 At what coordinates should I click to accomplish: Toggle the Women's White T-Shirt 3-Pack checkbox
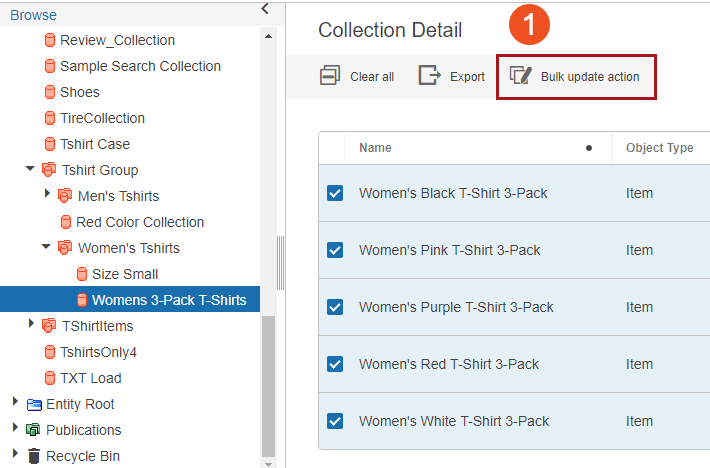pos(335,421)
